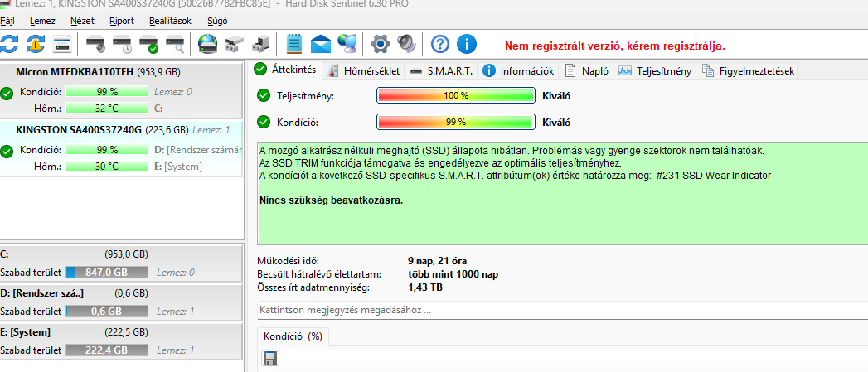Image resolution: width=868 pixels, height=372 pixels.
Task: Open the Lemez menu
Action: tap(42, 21)
